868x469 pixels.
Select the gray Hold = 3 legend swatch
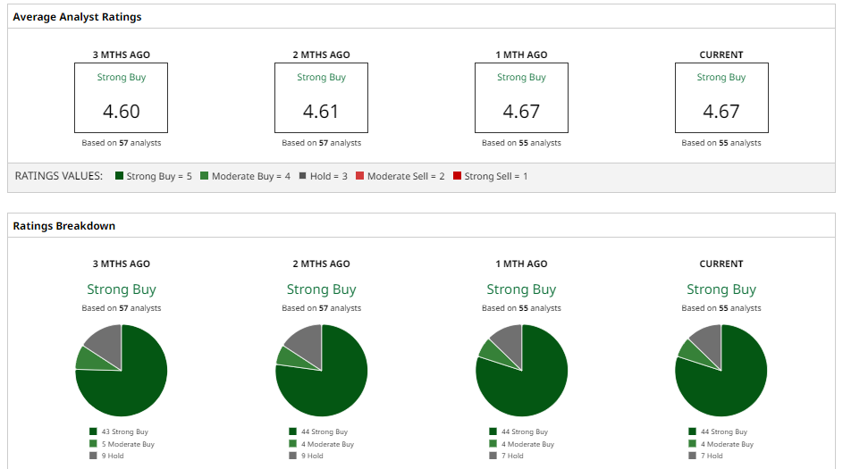[303, 177]
